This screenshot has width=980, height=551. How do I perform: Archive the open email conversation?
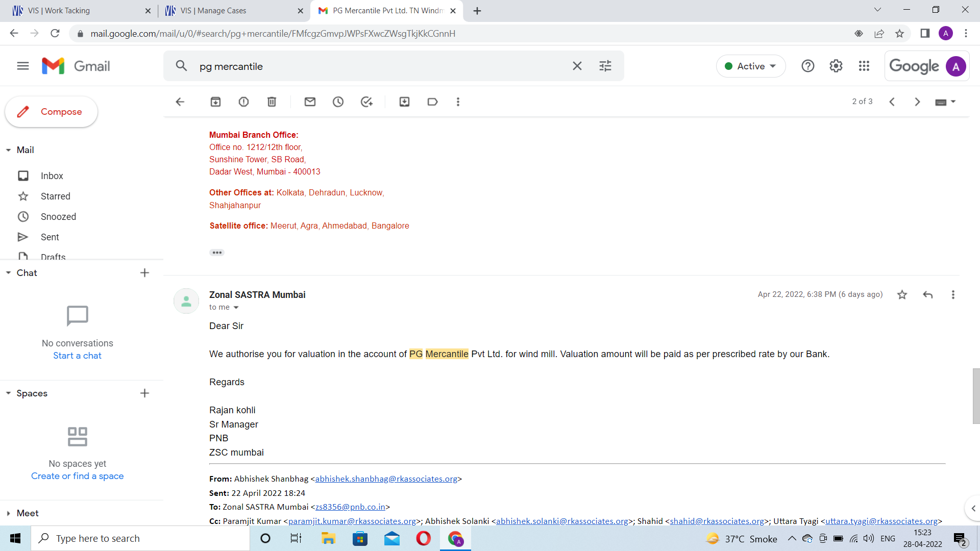[215, 102]
